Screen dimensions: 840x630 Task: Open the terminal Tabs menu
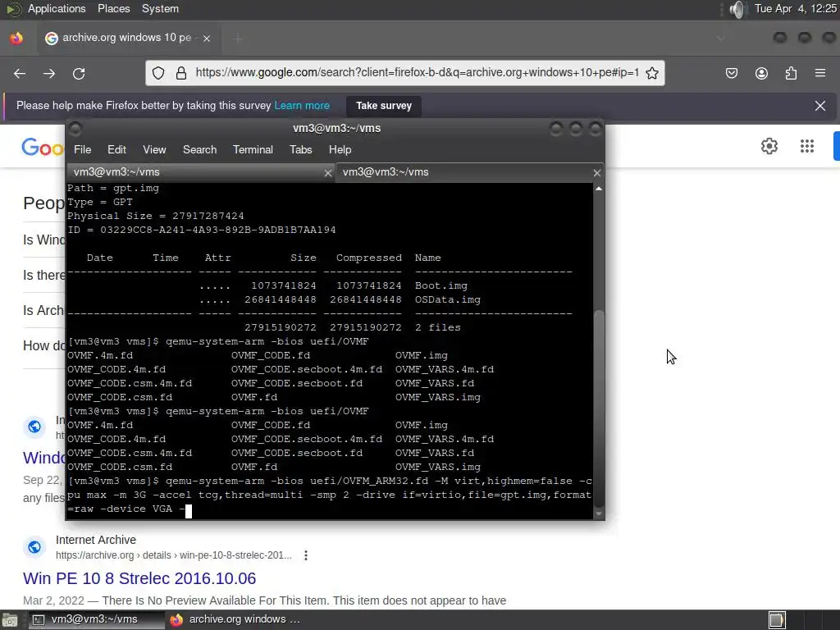(300, 150)
